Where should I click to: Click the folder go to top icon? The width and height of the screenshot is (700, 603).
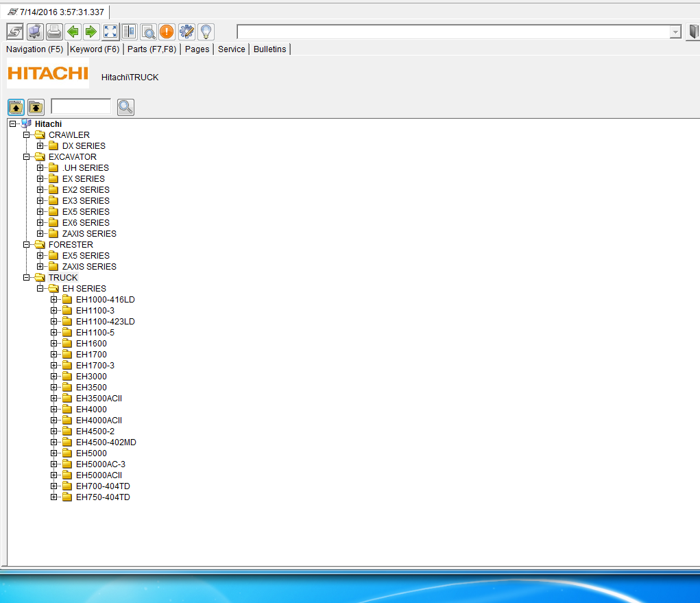tap(36, 107)
